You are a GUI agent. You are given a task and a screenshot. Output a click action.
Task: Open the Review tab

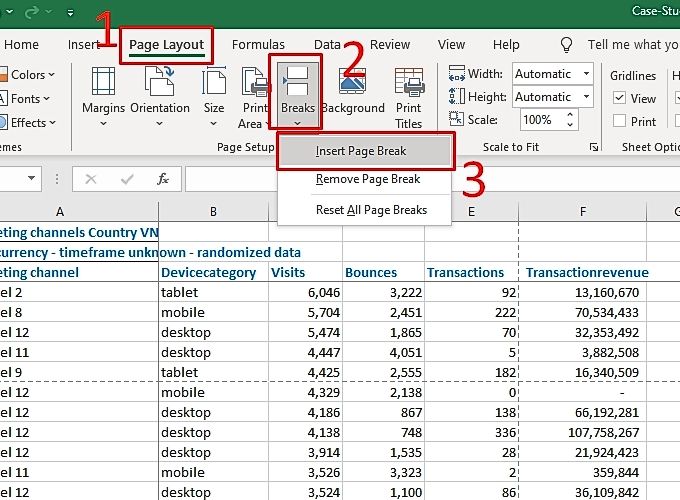390,45
